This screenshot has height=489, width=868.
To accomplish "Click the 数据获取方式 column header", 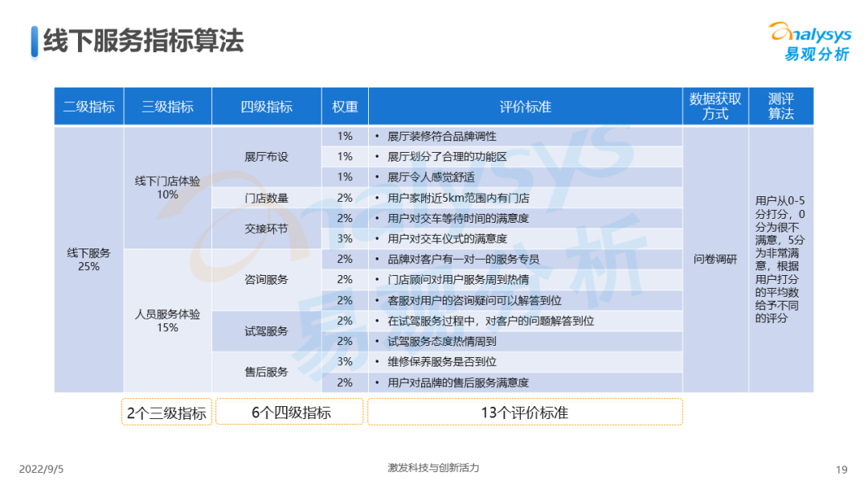I will pos(714,107).
